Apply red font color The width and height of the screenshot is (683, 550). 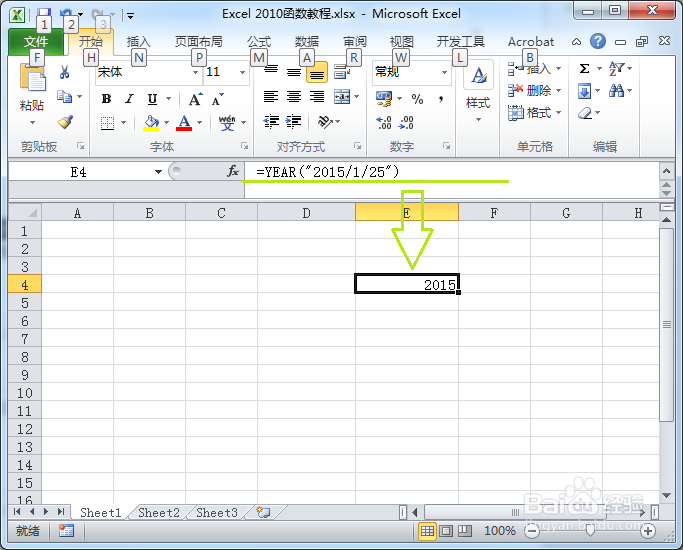(x=184, y=123)
